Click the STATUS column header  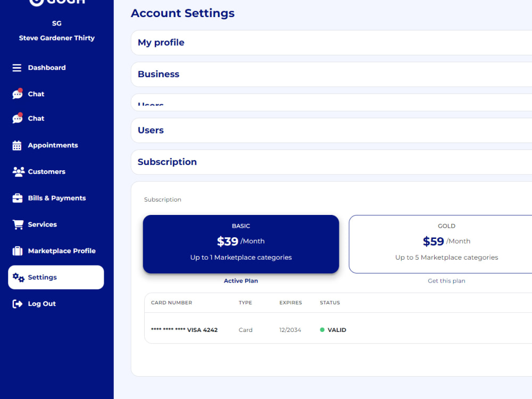tap(330, 303)
